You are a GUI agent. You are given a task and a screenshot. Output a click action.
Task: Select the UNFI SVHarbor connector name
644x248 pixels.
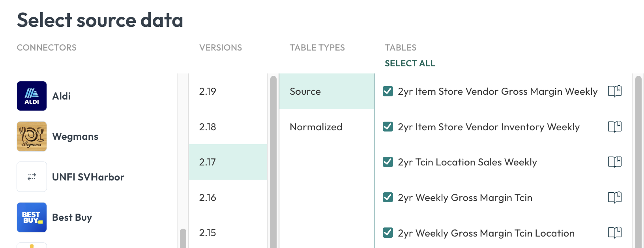[88, 177]
